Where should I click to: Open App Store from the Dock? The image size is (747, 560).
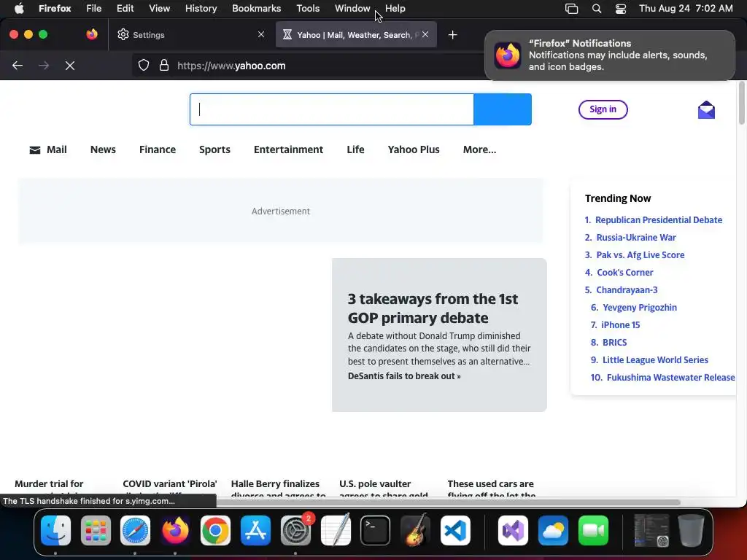click(x=255, y=531)
